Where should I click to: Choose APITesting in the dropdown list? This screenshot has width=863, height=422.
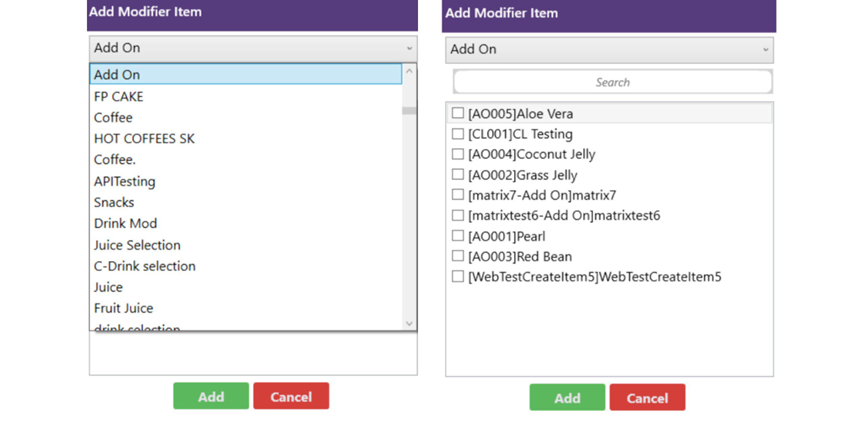(x=124, y=182)
